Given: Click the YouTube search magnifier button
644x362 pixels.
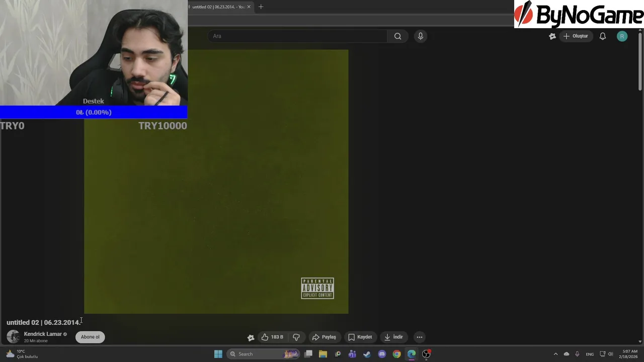Looking at the screenshot, I should [x=397, y=36].
